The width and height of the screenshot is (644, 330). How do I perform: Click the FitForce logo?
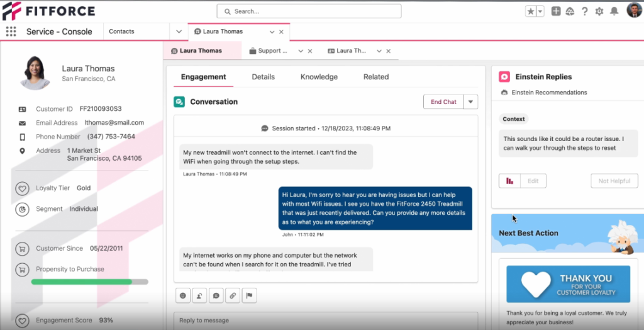[x=48, y=11]
